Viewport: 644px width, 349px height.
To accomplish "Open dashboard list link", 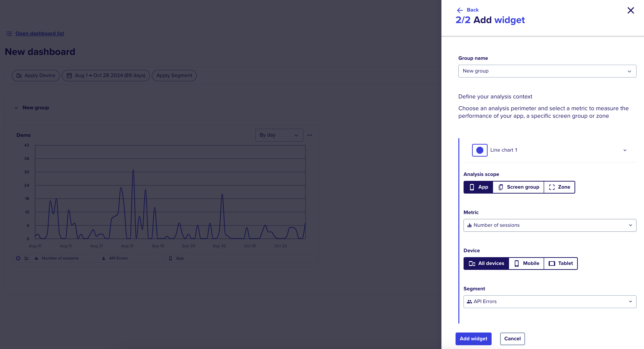I will pyautogui.click(x=40, y=33).
